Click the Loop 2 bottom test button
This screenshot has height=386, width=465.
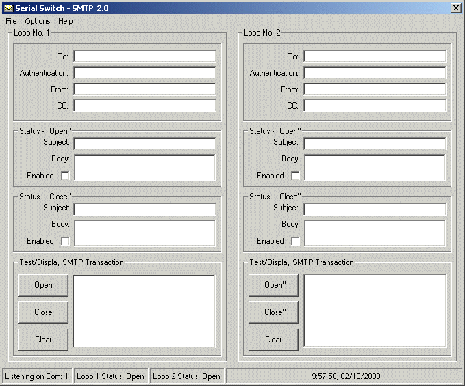(x=274, y=339)
